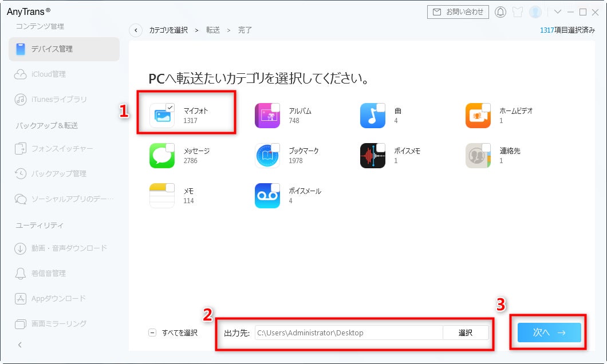Click the 出力先 label
The height and width of the screenshot is (364, 607).
click(237, 333)
